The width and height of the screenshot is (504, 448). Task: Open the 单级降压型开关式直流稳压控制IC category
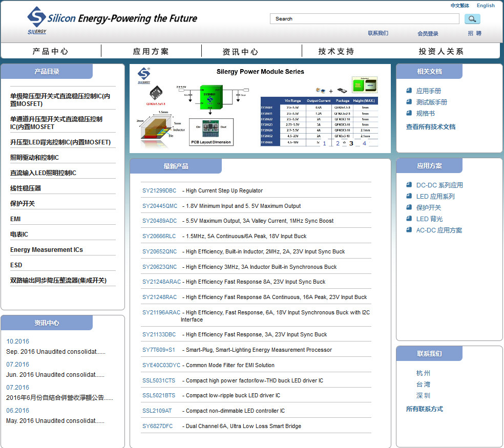(60, 100)
